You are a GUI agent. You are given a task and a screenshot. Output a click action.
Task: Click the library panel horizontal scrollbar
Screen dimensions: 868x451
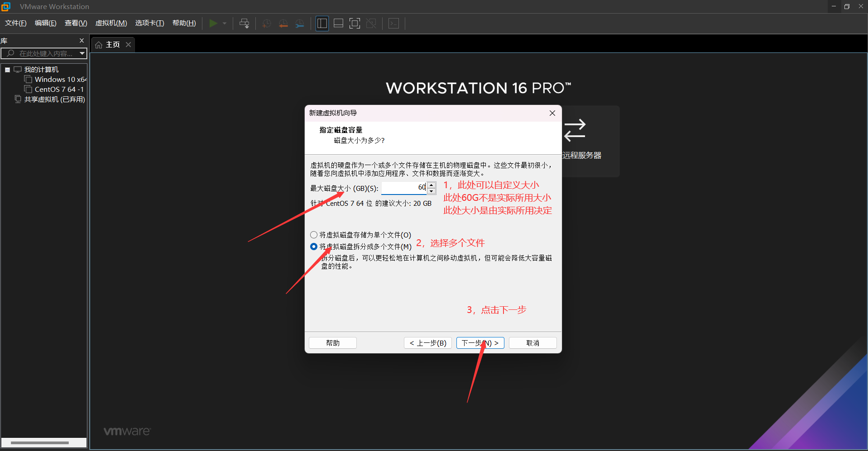tap(40, 443)
